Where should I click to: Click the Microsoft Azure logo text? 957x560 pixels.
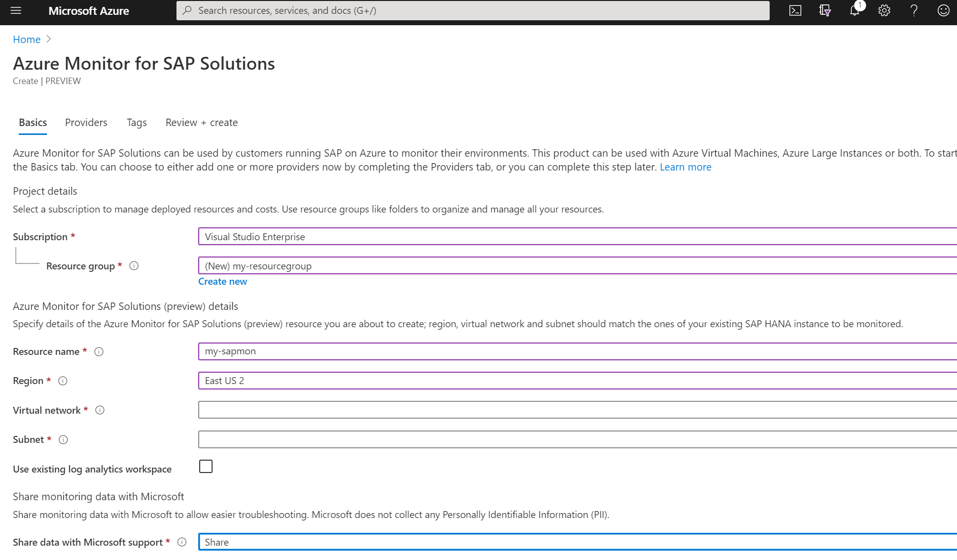pos(89,11)
